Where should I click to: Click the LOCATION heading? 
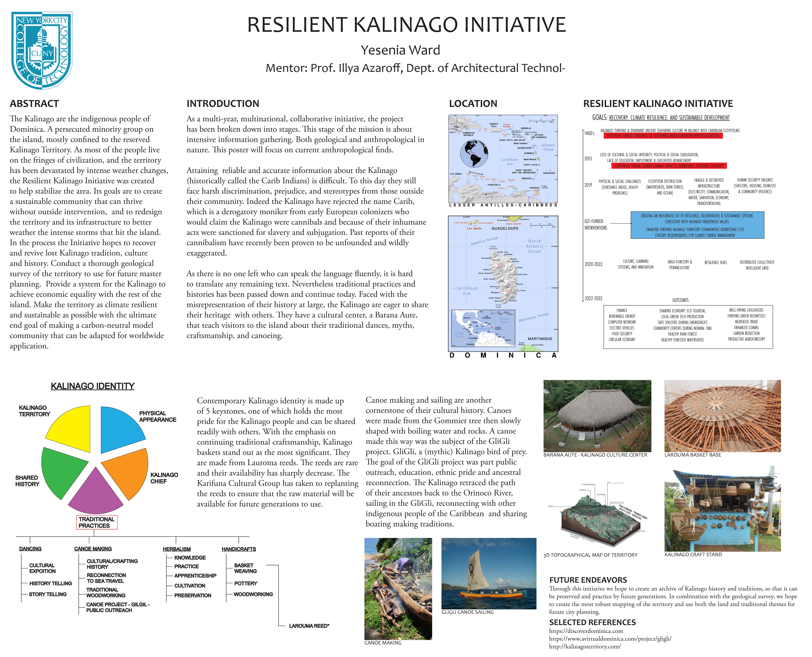(473, 104)
